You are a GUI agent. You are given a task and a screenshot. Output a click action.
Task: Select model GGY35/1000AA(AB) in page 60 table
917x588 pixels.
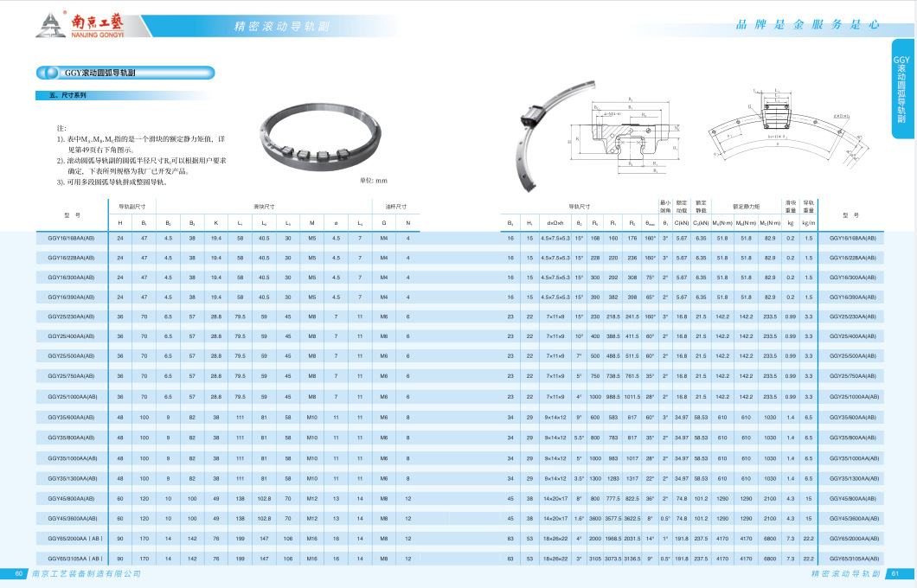[73, 459]
